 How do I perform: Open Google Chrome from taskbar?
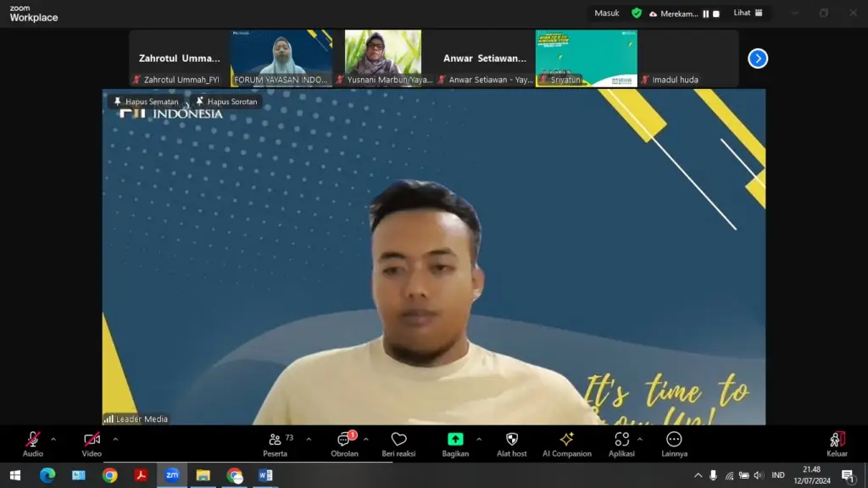(109, 475)
